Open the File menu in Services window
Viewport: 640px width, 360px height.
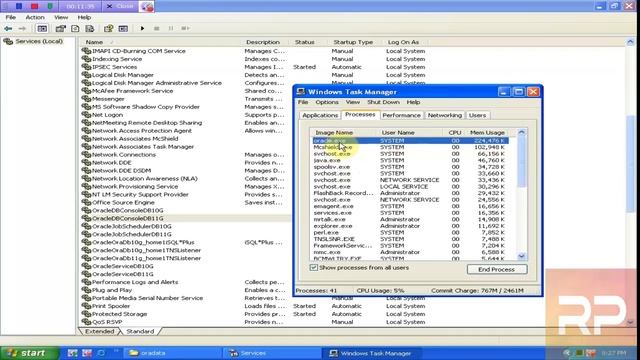point(11,17)
